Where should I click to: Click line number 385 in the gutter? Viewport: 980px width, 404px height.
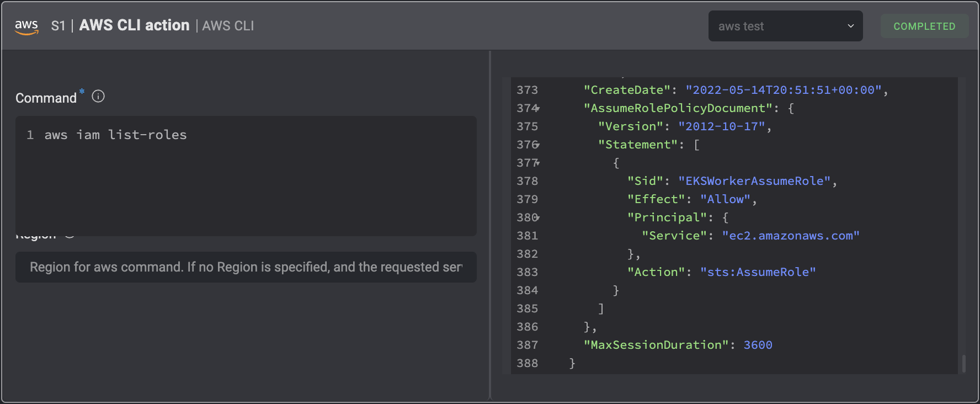point(527,309)
